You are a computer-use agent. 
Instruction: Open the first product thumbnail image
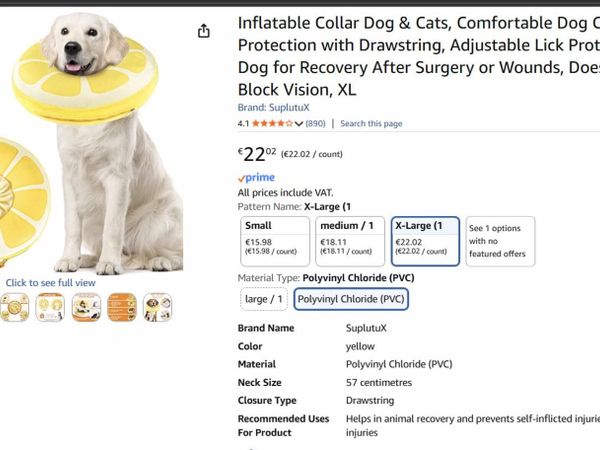tap(14, 307)
